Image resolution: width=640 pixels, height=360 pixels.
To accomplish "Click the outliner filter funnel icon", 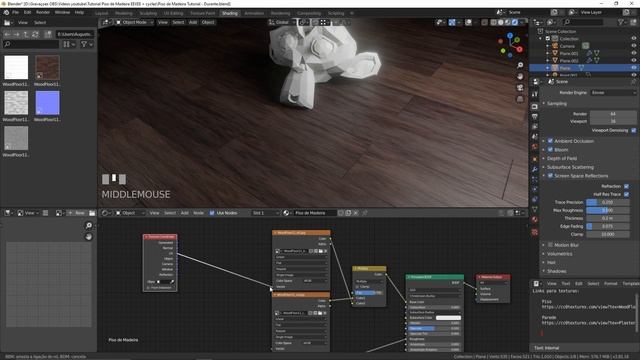I will click(621, 22).
